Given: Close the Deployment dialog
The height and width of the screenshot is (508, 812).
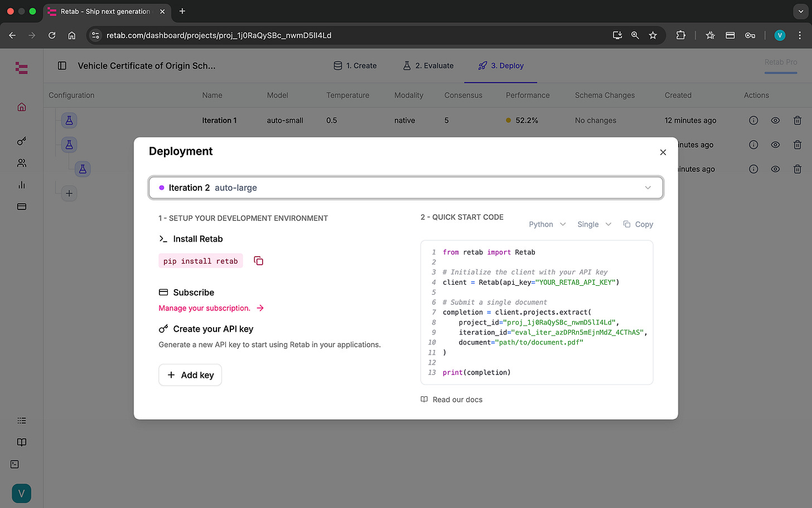Looking at the screenshot, I should [663, 152].
